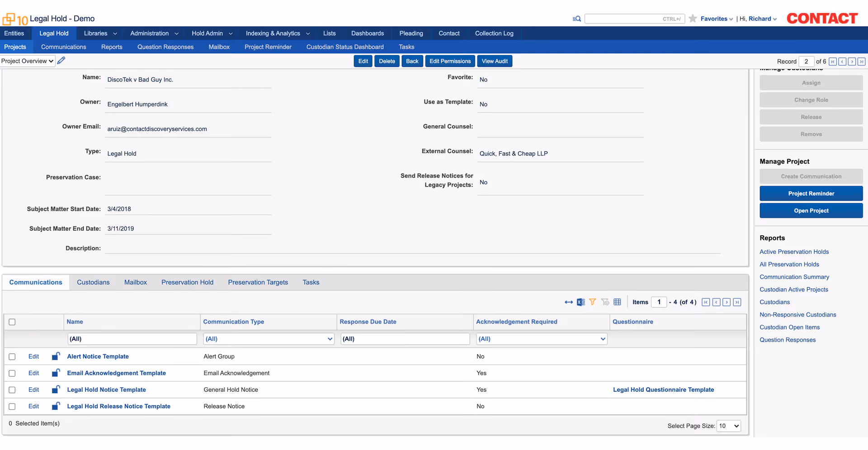The image size is (868, 450).
Task: Switch to the Preservation Targets tab
Action: click(x=258, y=282)
